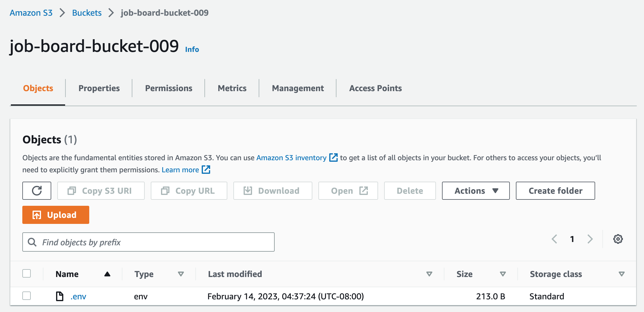Switch to the Metrics tab

pyautogui.click(x=232, y=88)
